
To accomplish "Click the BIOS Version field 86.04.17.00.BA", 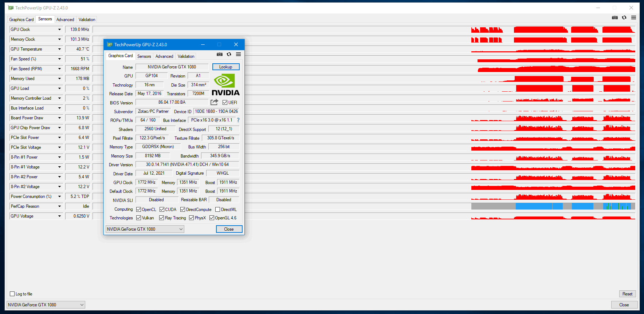I will pyautogui.click(x=172, y=102).
